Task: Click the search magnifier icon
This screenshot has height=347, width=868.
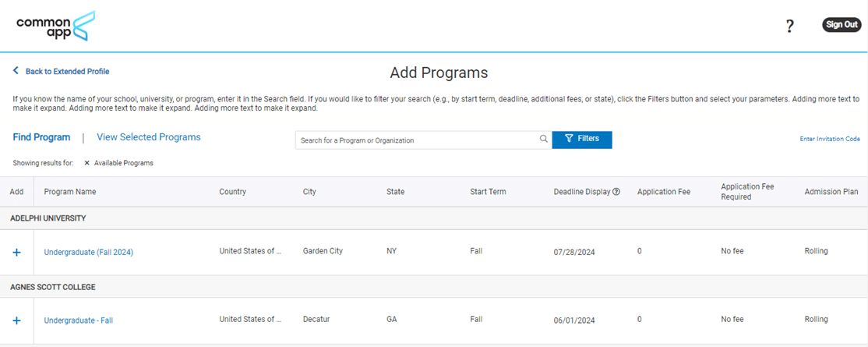Action: click(x=543, y=140)
